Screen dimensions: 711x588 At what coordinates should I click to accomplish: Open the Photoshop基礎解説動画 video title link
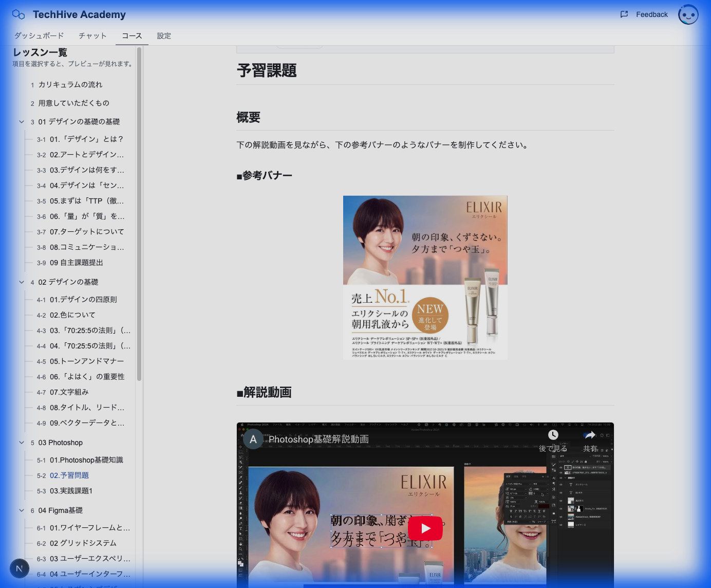319,439
